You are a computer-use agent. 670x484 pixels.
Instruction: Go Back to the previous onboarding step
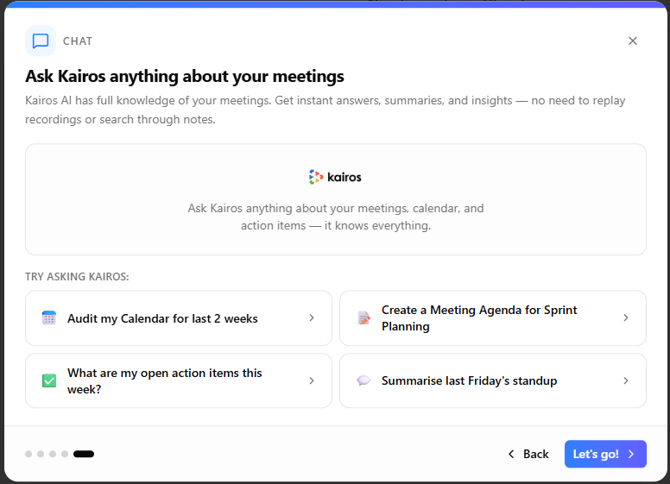pos(528,454)
